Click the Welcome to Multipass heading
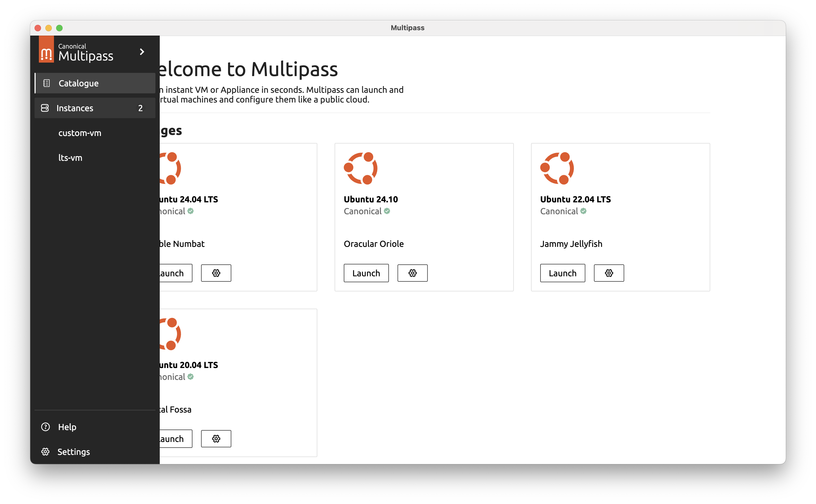This screenshot has width=816, height=504. 249,69
